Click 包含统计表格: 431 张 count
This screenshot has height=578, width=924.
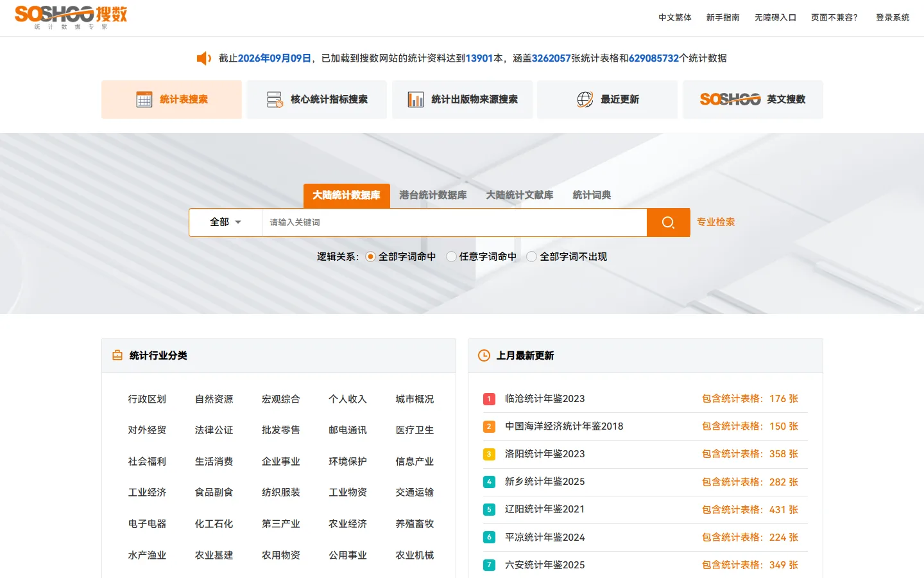pos(750,510)
